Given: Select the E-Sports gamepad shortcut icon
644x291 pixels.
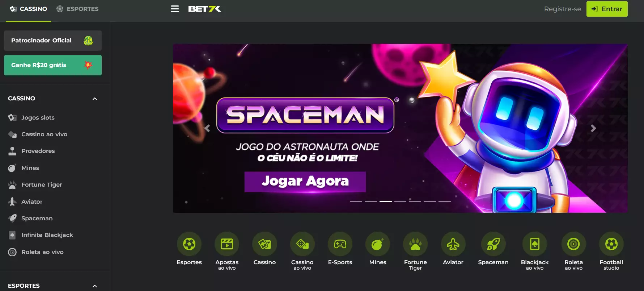Looking at the screenshot, I should (340, 244).
